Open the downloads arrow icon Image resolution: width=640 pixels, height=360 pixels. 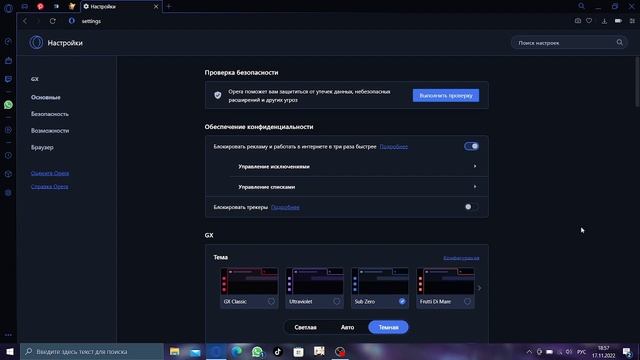pos(604,21)
